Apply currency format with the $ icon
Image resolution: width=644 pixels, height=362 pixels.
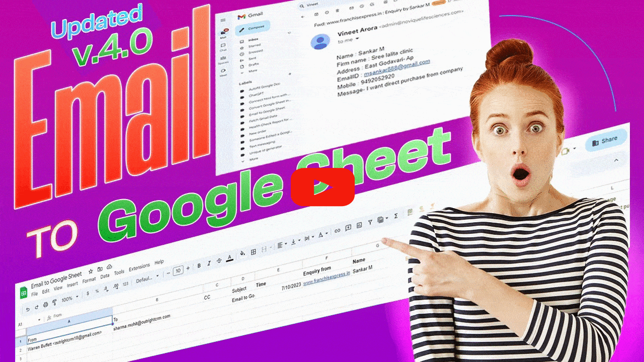tap(88, 293)
